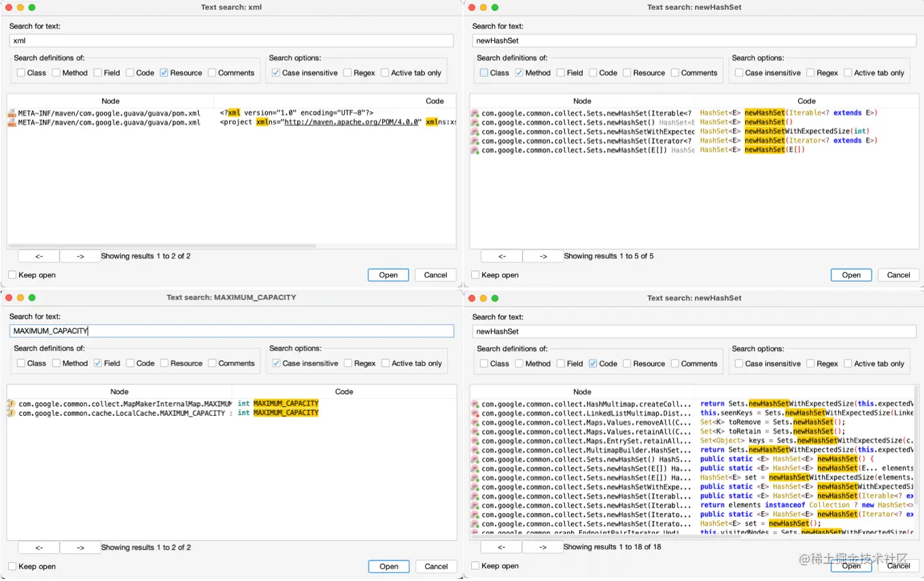The width and height of the screenshot is (924, 581).
Task: Click the method icon of HashMultimap.createColl... row
Action: pos(475,404)
